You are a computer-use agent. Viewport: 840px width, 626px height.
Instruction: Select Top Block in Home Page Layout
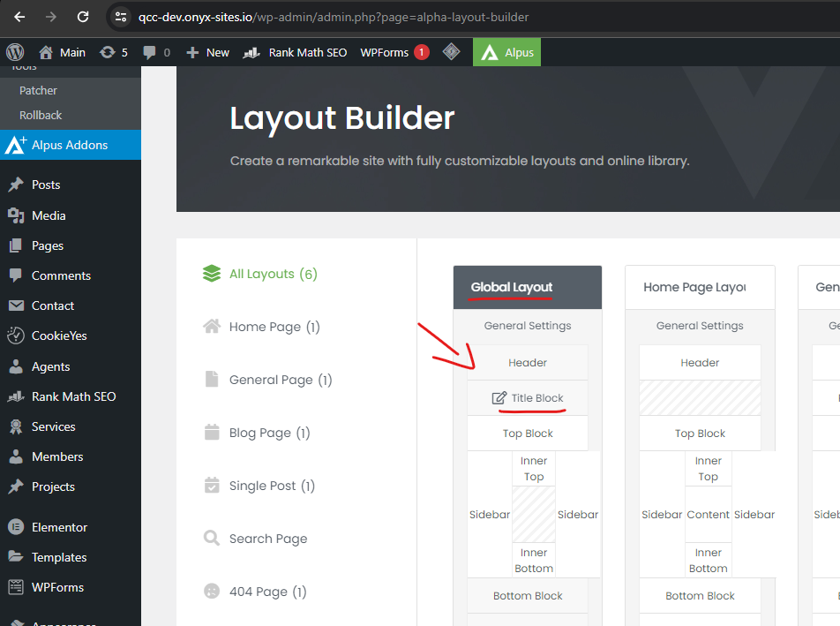tap(700, 434)
